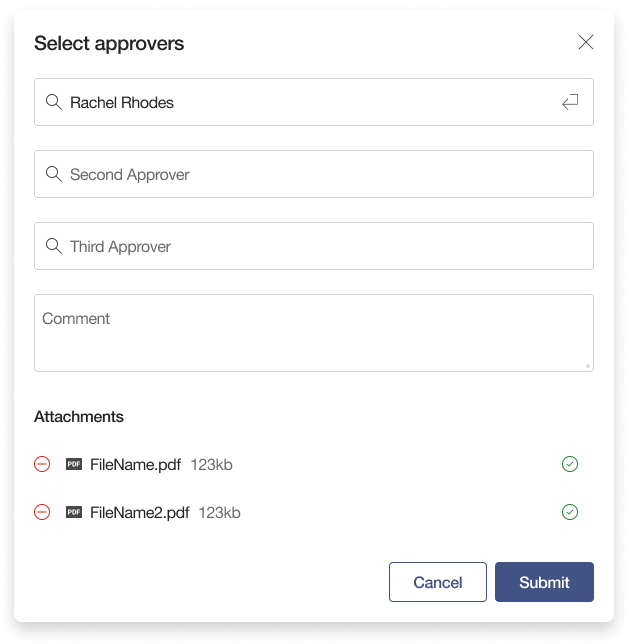Viewport: 628px width, 644px height.
Task: Close the Select approvers dialog
Action: click(x=586, y=42)
